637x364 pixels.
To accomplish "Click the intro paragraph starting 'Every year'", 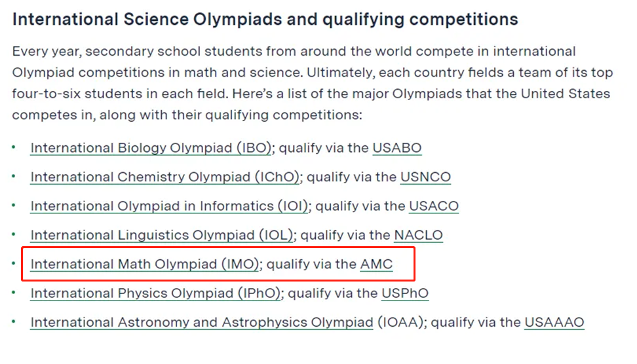I will click(312, 83).
